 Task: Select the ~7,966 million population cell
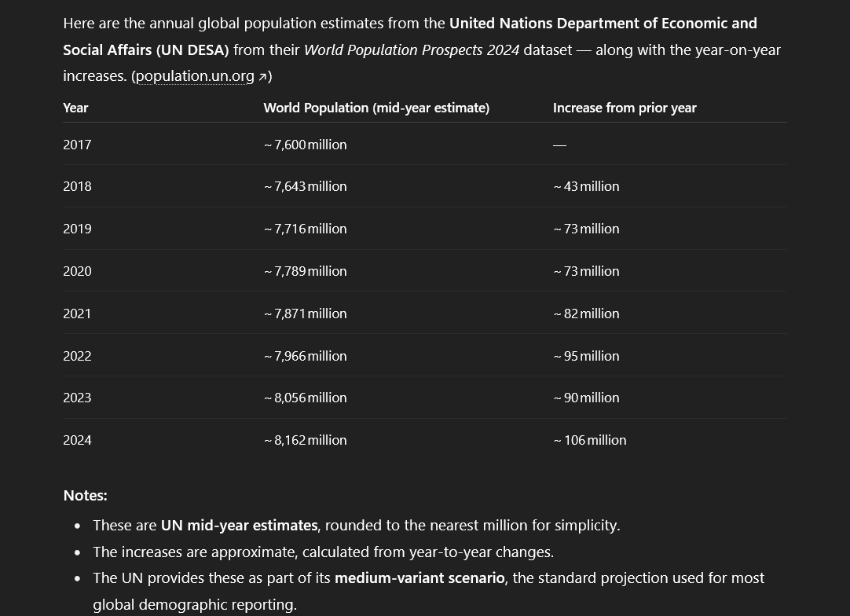[306, 356]
